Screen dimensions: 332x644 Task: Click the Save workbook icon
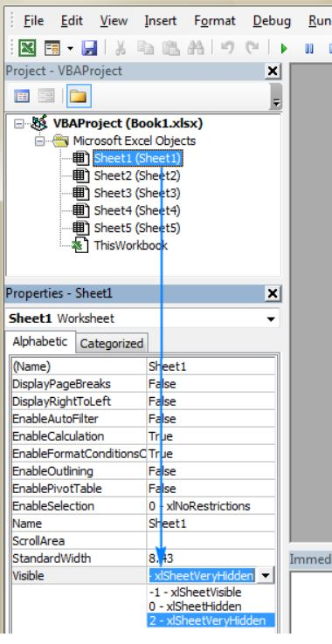[89, 48]
